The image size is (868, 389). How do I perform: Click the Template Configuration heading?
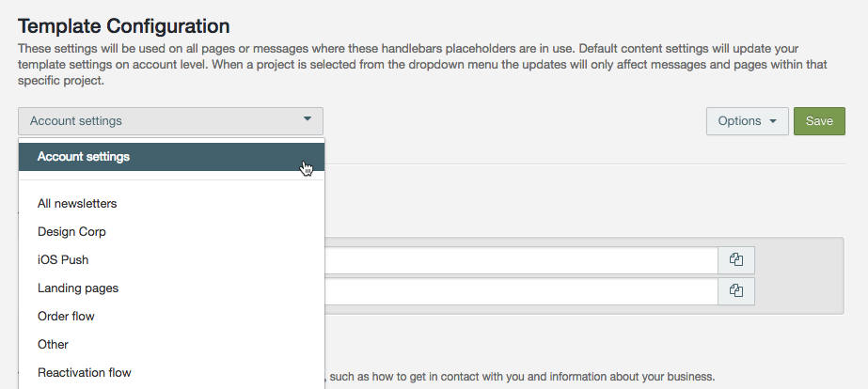pyautogui.click(x=123, y=25)
